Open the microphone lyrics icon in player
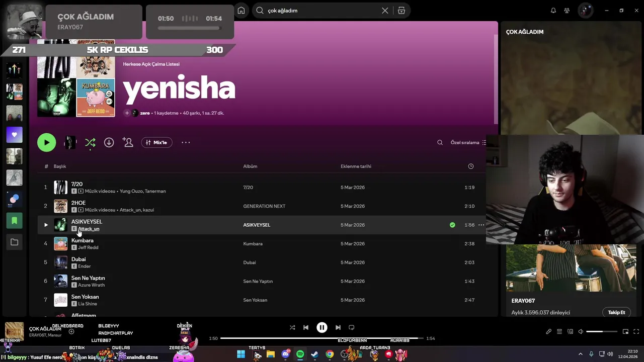Viewport: 644px width, 362px height. click(549, 332)
